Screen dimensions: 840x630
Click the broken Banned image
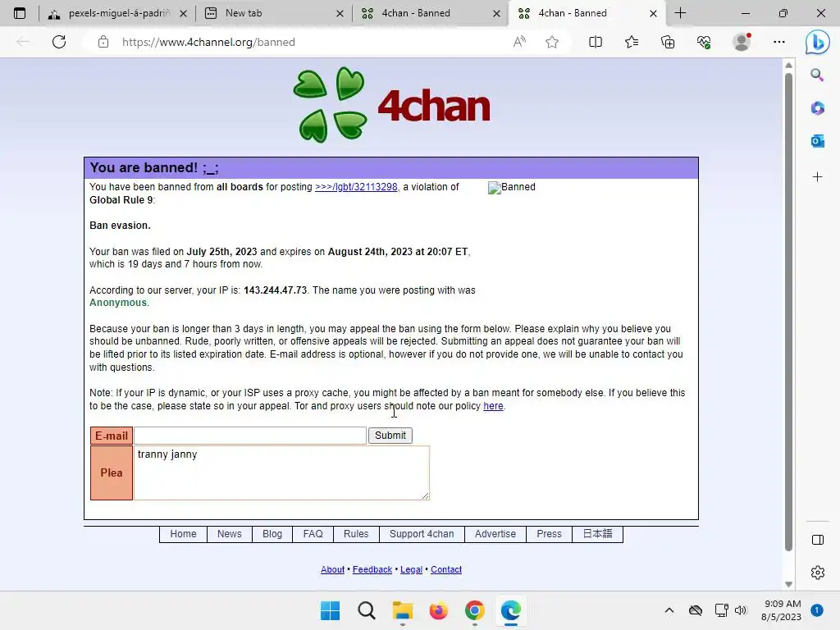(x=512, y=187)
